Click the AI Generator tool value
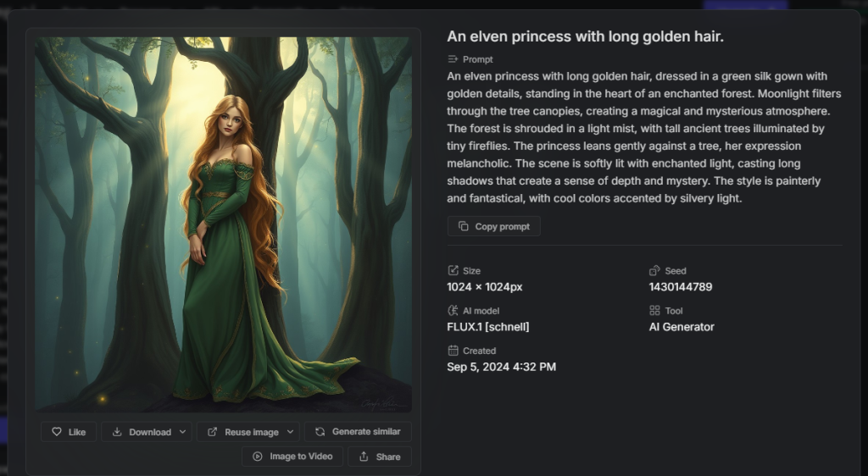The width and height of the screenshot is (868, 476). [x=682, y=327]
